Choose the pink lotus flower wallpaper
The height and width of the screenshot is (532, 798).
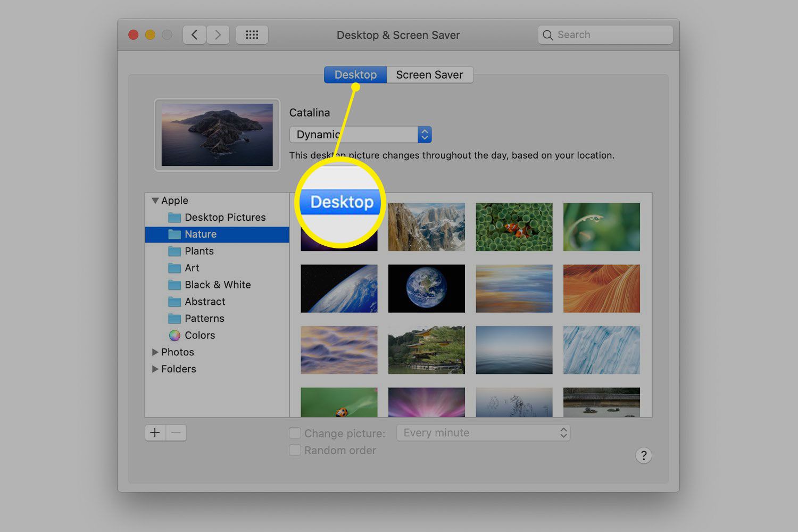427,402
